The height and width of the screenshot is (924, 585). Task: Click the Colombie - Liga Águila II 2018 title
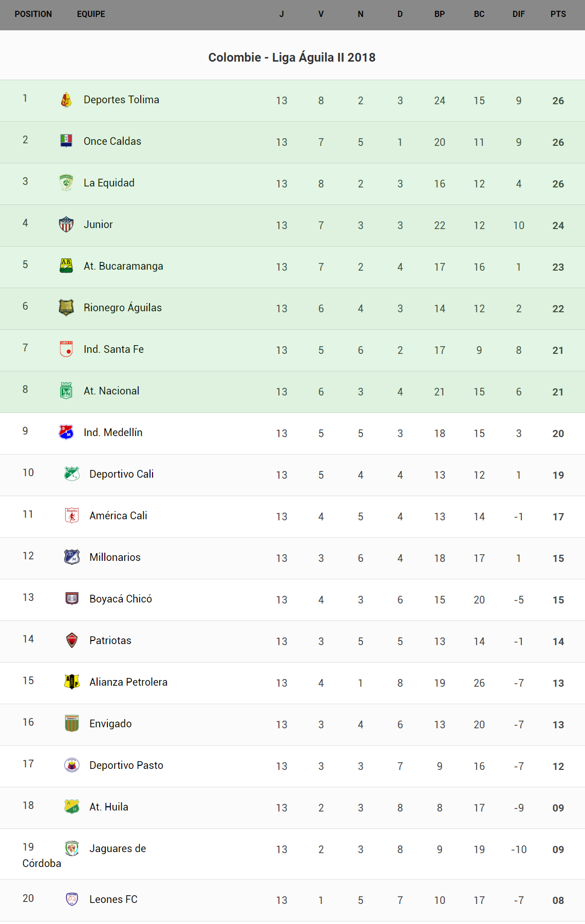point(292,58)
